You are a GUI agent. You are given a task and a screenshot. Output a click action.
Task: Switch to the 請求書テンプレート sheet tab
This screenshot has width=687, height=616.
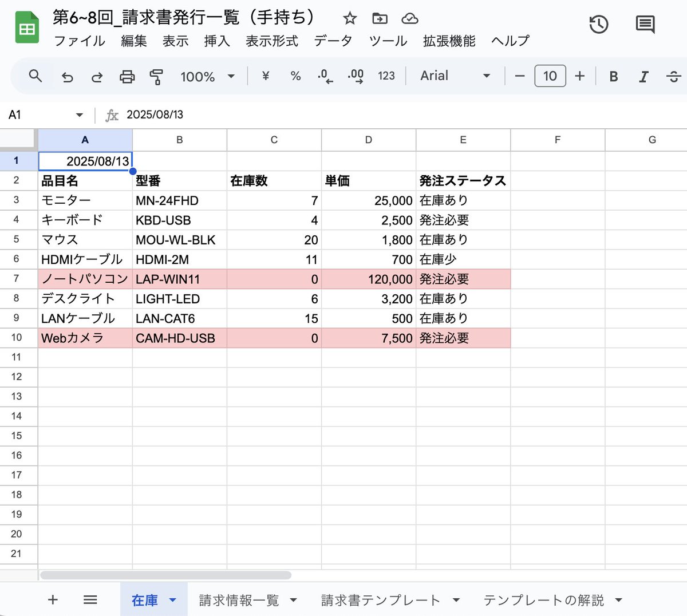pos(381,600)
